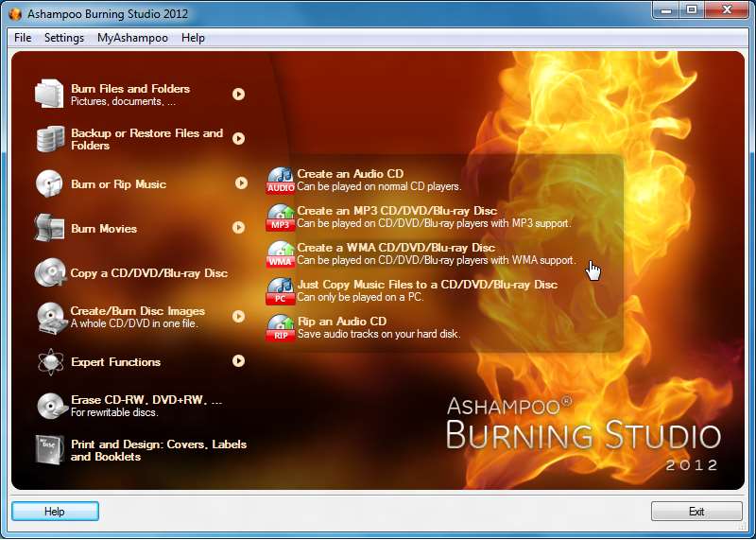The width and height of the screenshot is (756, 540).
Task: Close the Ashampoo Burning Studio window
Action: [x=727, y=10]
